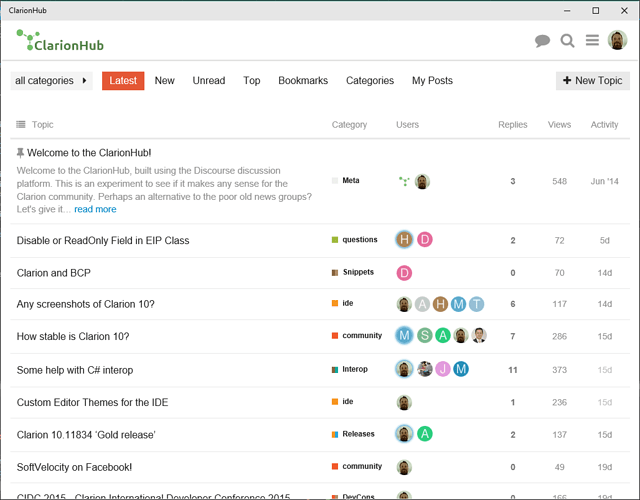Open the ClarionHub logo home link
Image resolution: width=640 pixels, height=500 pixels.
(60, 40)
